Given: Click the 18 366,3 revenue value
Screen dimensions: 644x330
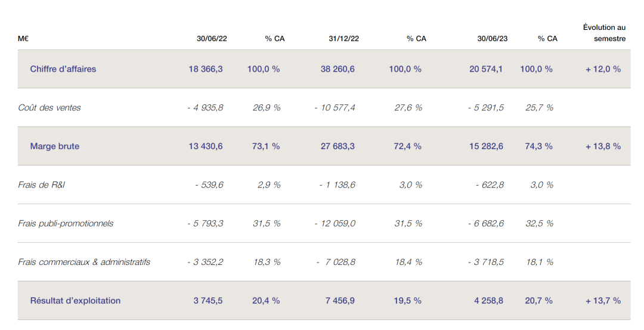Looking at the screenshot, I should coord(206,69).
